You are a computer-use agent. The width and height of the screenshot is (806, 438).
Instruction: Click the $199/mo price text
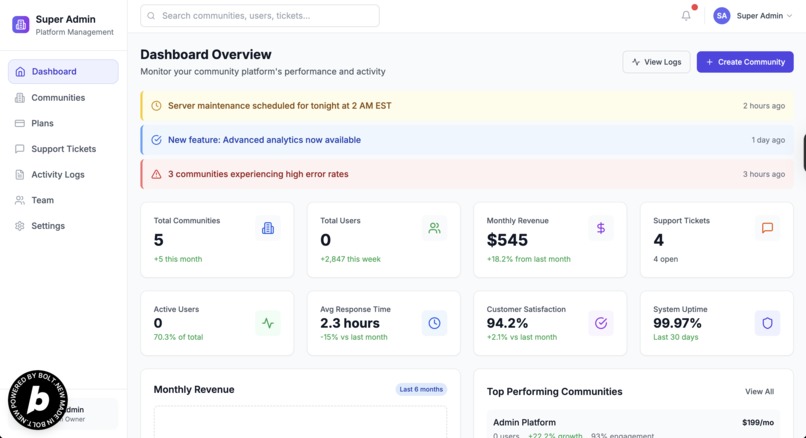pyautogui.click(x=758, y=423)
